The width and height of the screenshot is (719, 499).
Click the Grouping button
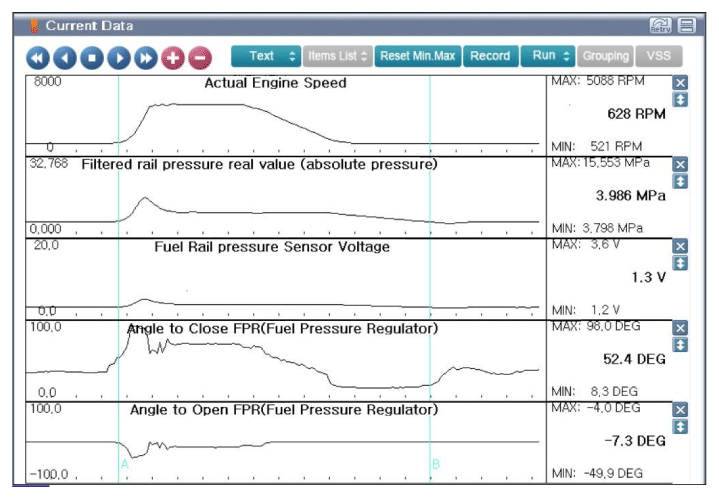[x=606, y=56]
